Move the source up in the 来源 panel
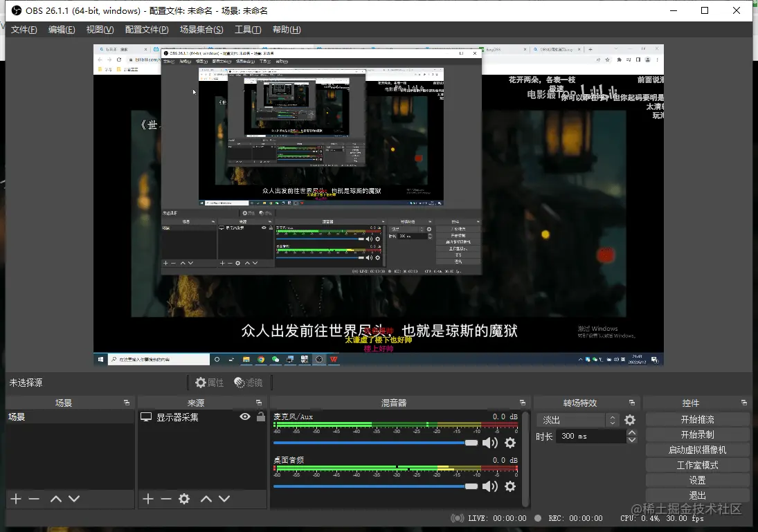This screenshot has height=532, width=758. coord(206,499)
